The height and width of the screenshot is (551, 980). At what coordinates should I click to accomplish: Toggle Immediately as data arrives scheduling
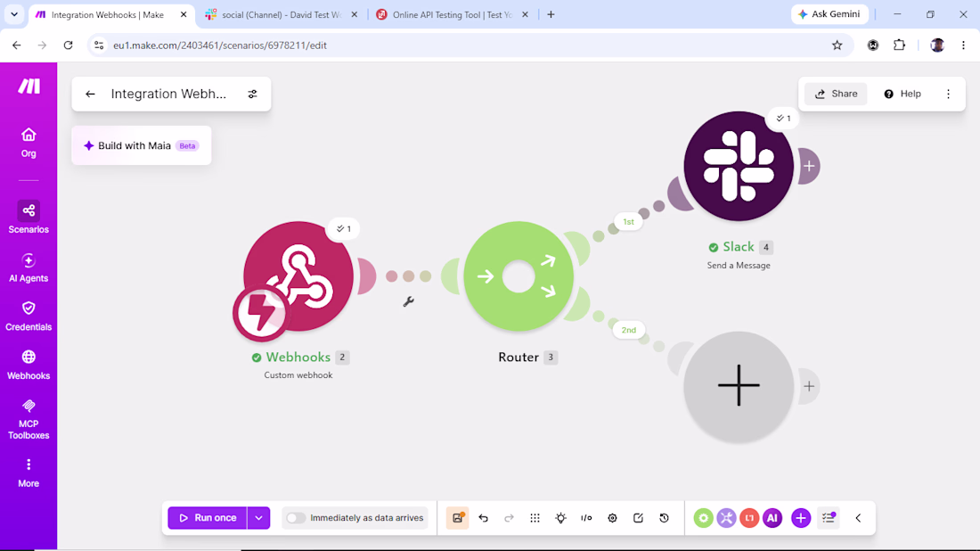(296, 518)
